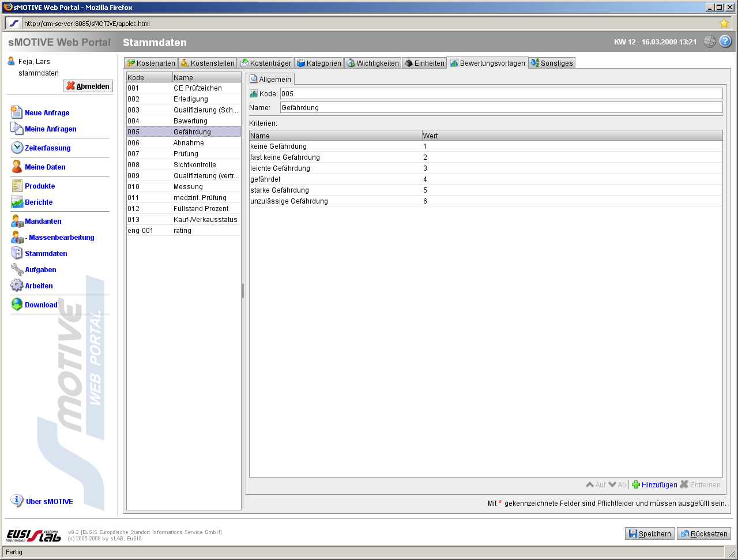Select criterion leichte Gefährdung

pos(486,168)
